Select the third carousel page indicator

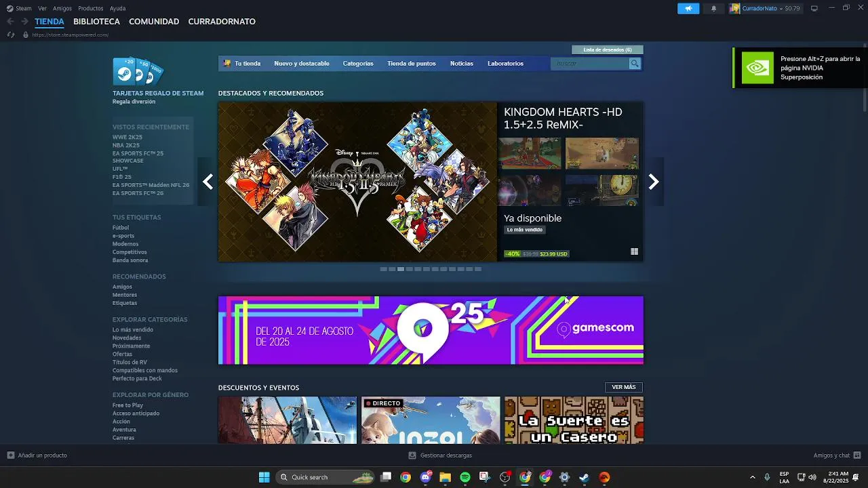click(x=401, y=269)
